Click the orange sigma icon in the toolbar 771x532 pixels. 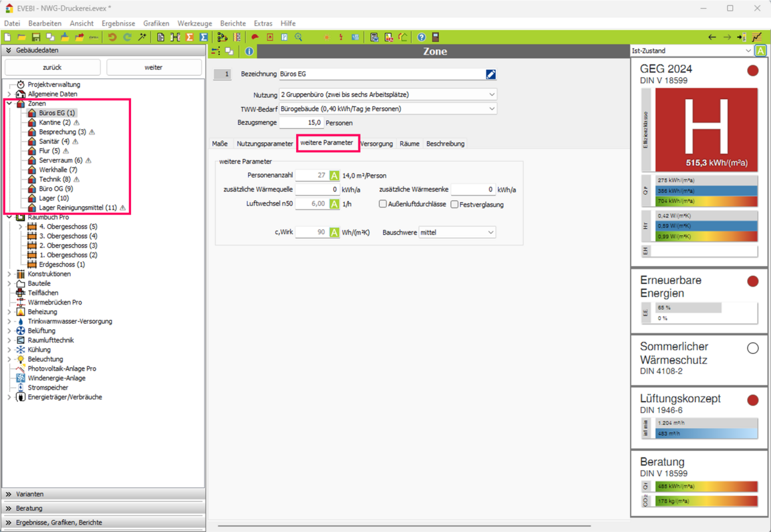coord(190,37)
